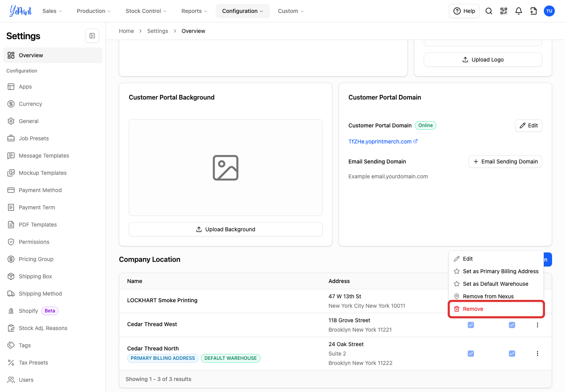Open the Stock Control dropdown

(x=146, y=11)
